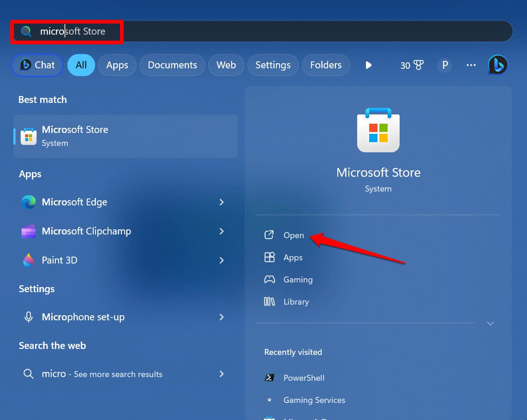This screenshot has height=420, width=527.
Task: Expand the Microsoft Edge chevron
Action: 222,202
